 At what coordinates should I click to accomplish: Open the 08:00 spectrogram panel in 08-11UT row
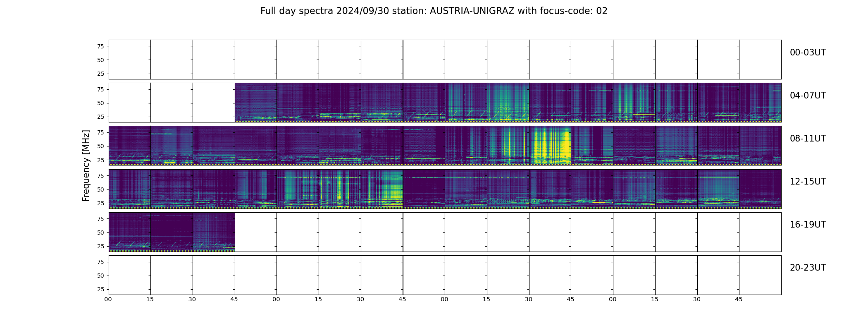click(130, 146)
